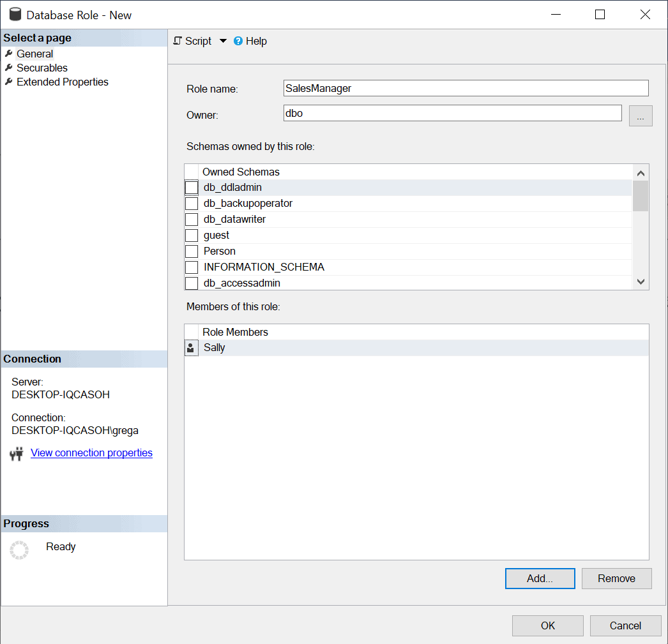
Task: Open View connection properties link
Action: click(x=91, y=453)
